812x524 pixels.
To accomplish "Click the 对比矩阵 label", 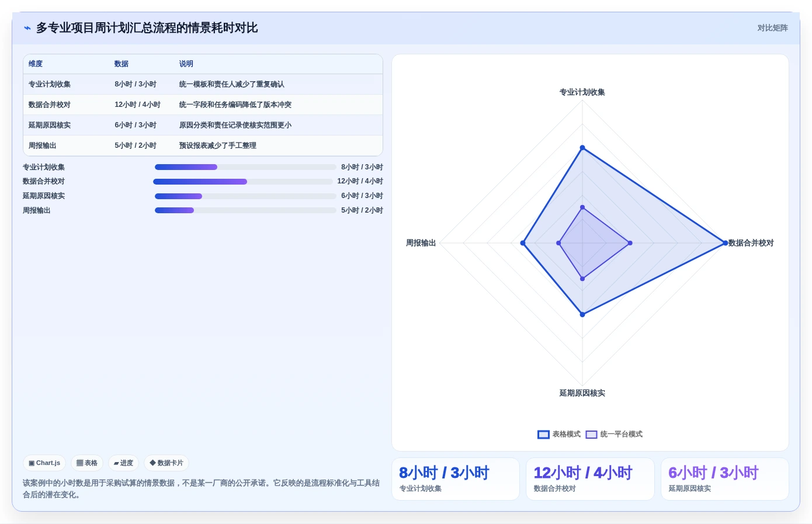I will point(772,28).
